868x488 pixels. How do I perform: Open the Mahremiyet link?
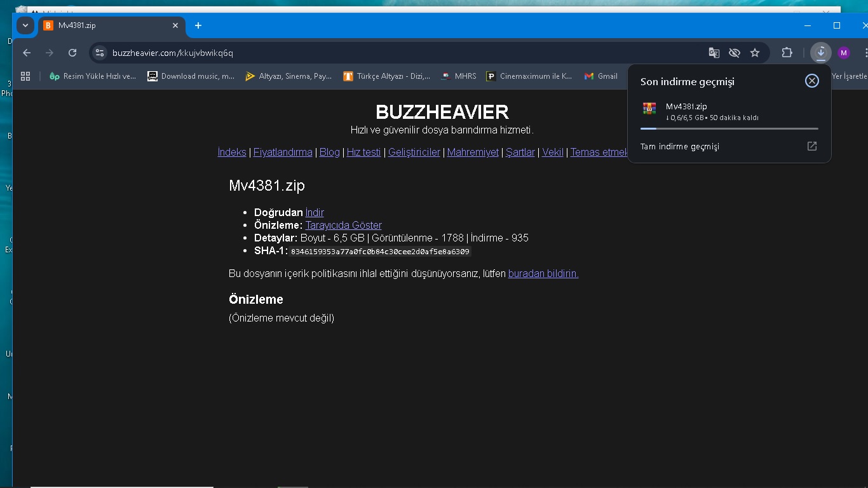[473, 152]
